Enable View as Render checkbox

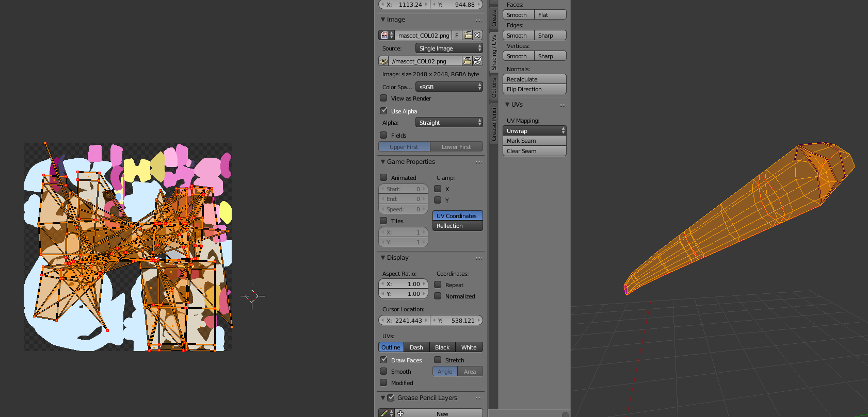pos(383,98)
